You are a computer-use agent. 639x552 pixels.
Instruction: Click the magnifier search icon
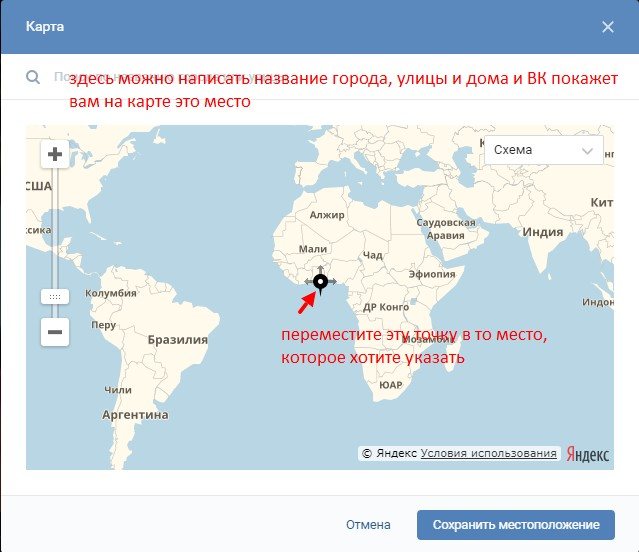(33, 77)
